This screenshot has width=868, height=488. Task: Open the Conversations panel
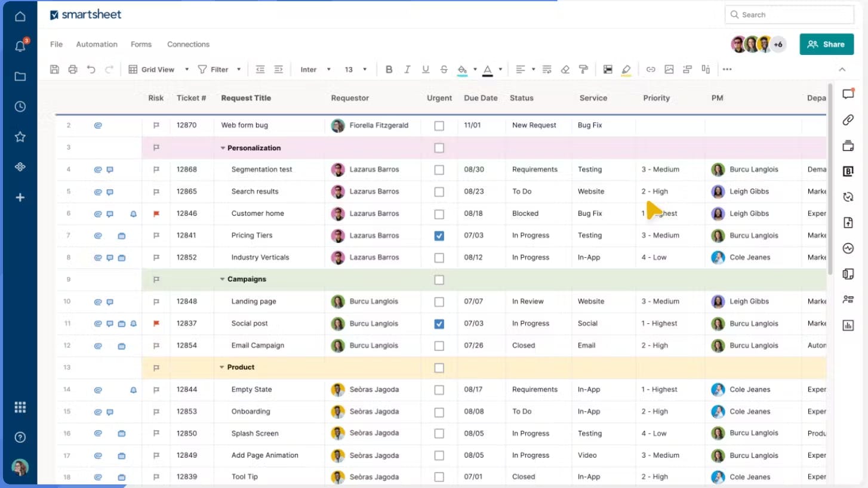[848, 93]
